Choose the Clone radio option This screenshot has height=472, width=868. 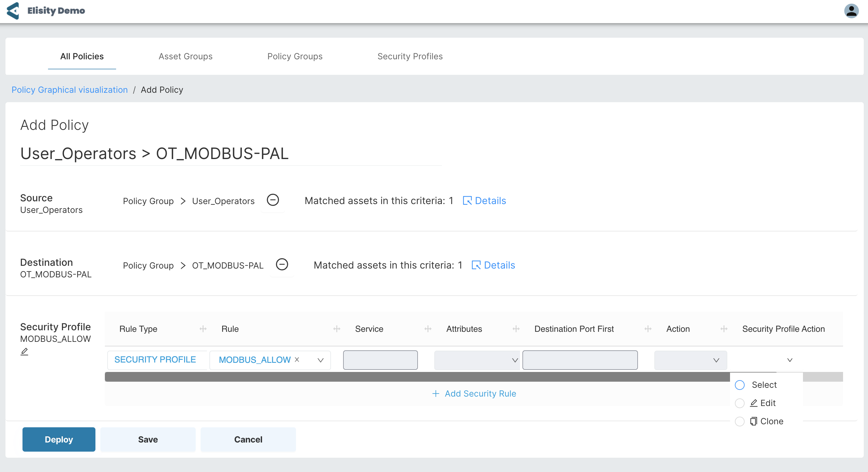(740, 421)
